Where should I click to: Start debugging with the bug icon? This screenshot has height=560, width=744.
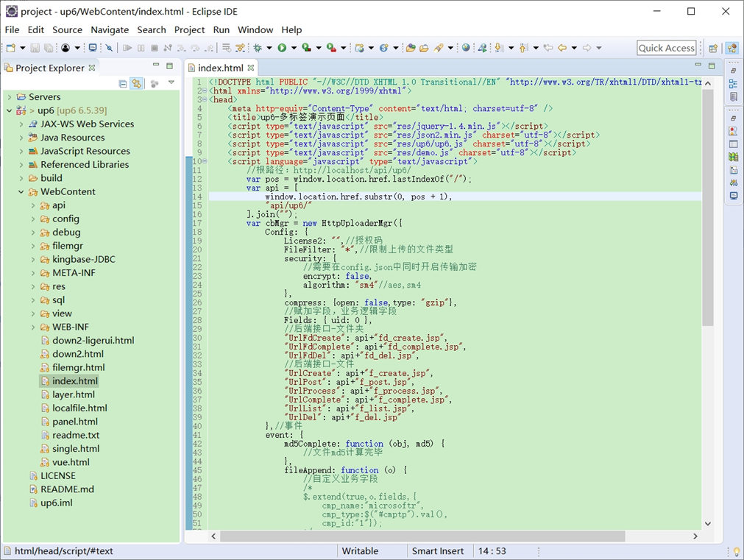click(x=257, y=48)
